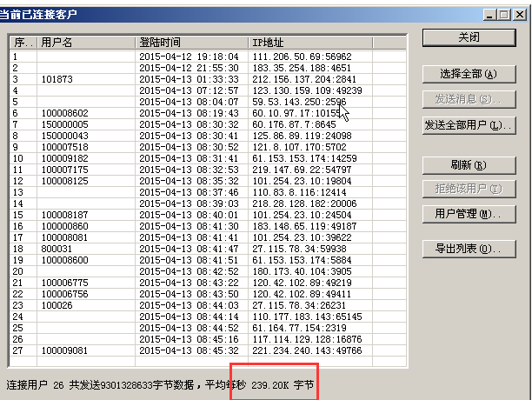This screenshot has height=400, width=532.
Task: Click login time 2015-04-13 08:39:03
Action: click(189, 203)
